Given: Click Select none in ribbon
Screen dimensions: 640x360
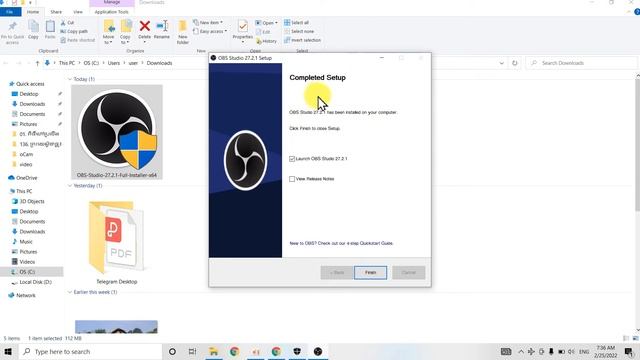Looking at the screenshot, I should pyautogui.click(x=299, y=31).
